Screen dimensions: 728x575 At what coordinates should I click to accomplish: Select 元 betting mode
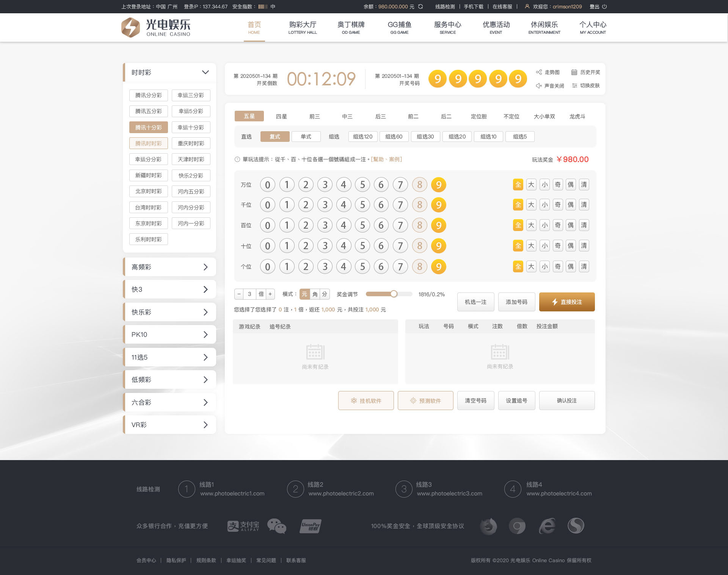[304, 294]
